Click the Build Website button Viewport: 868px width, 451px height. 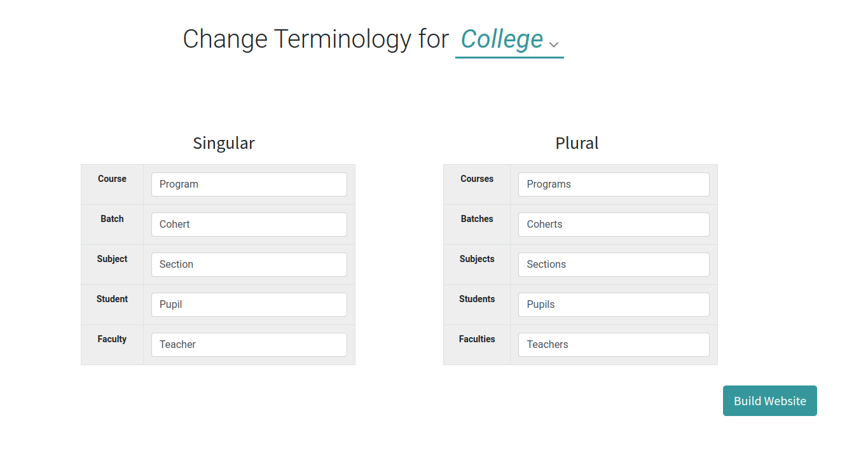click(769, 401)
